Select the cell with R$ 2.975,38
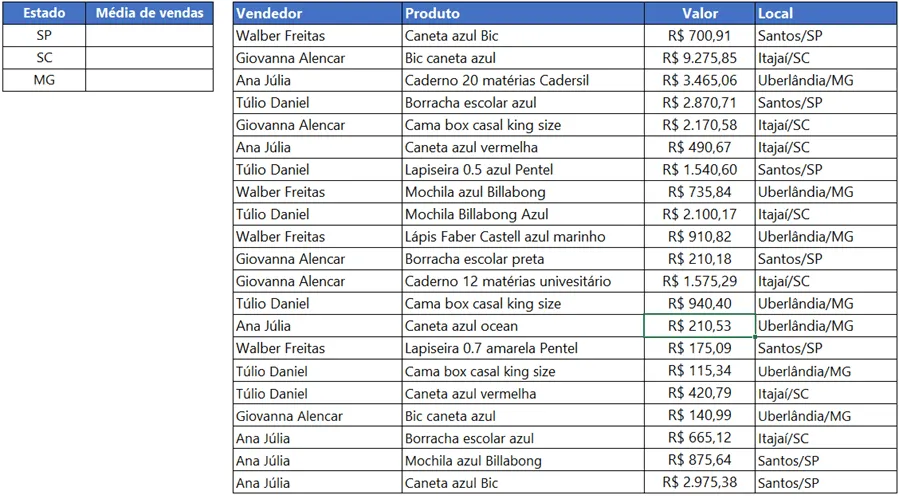899x499 pixels. [699, 482]
